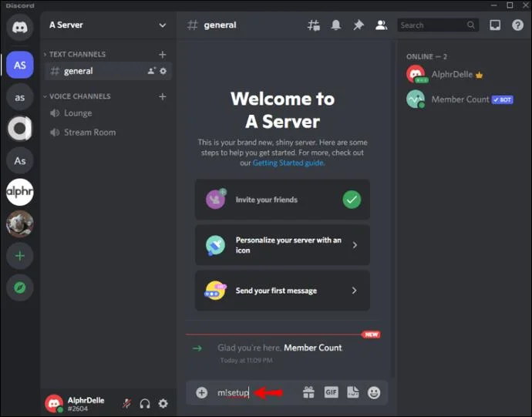Open the GIF picker

(331, 392)
